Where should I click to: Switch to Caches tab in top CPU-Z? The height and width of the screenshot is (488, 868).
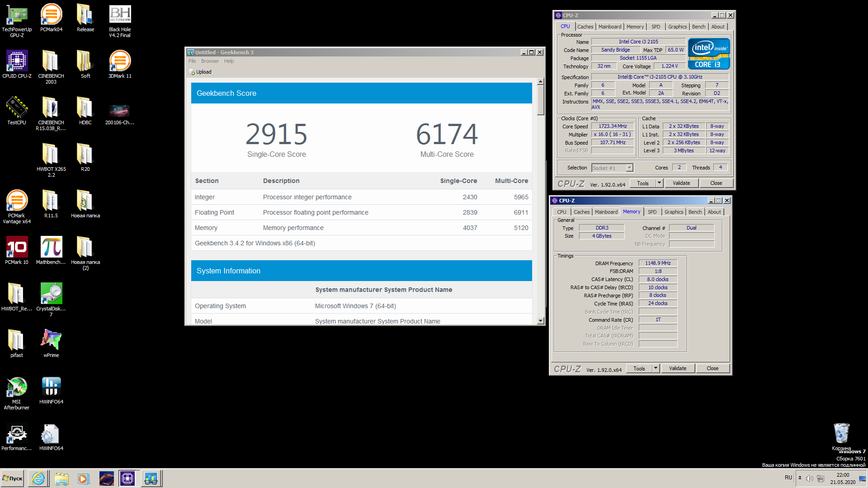[585, 27]
